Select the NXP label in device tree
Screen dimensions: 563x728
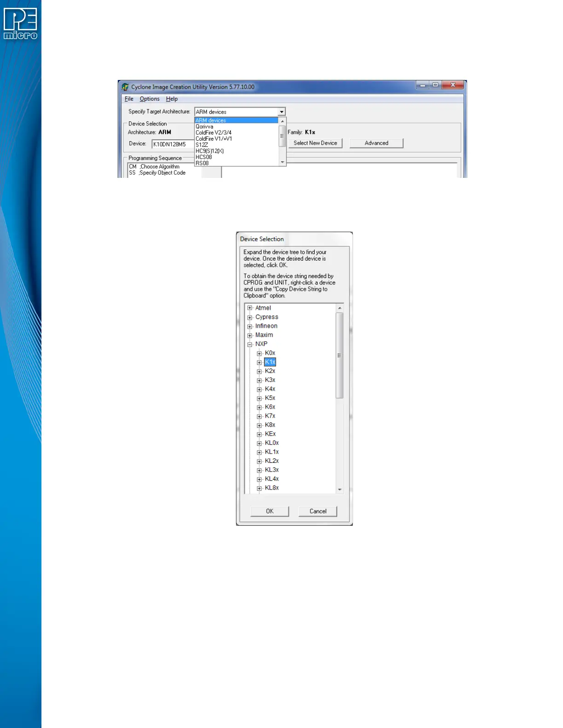click(261, 344)
